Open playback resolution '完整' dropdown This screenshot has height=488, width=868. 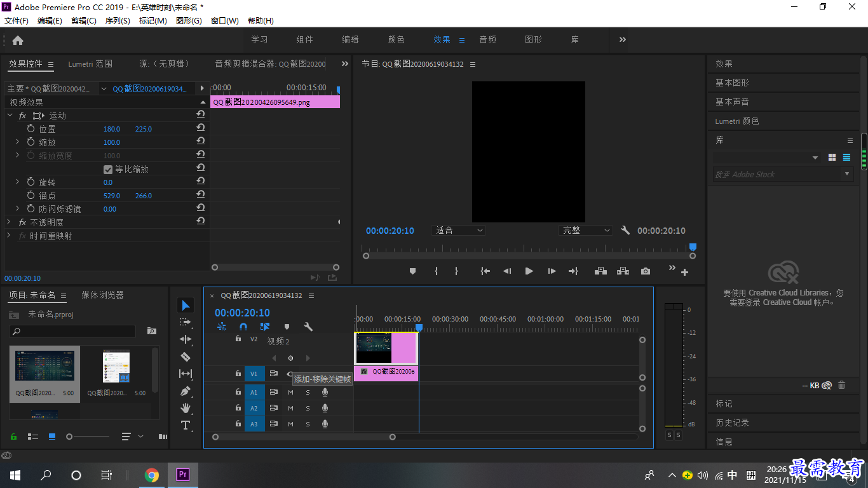[586, 231]
